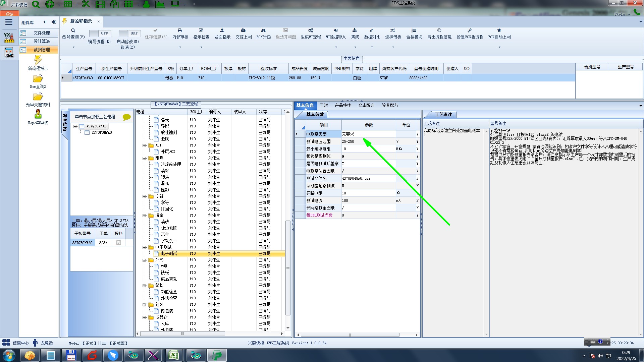Click the 修复ECN丢流程 wrench icon
Viewport: 644px width, 362px height.
tap(470, 31)
